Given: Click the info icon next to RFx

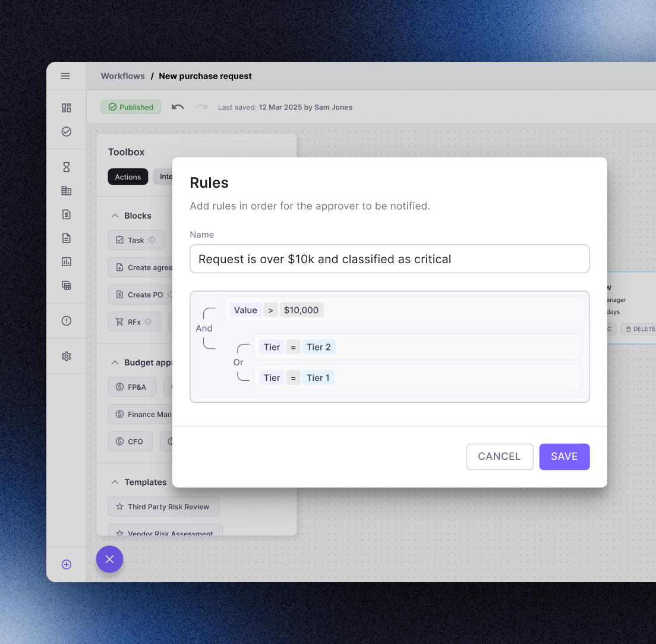Looking at the screenshot, I should 148,321.
